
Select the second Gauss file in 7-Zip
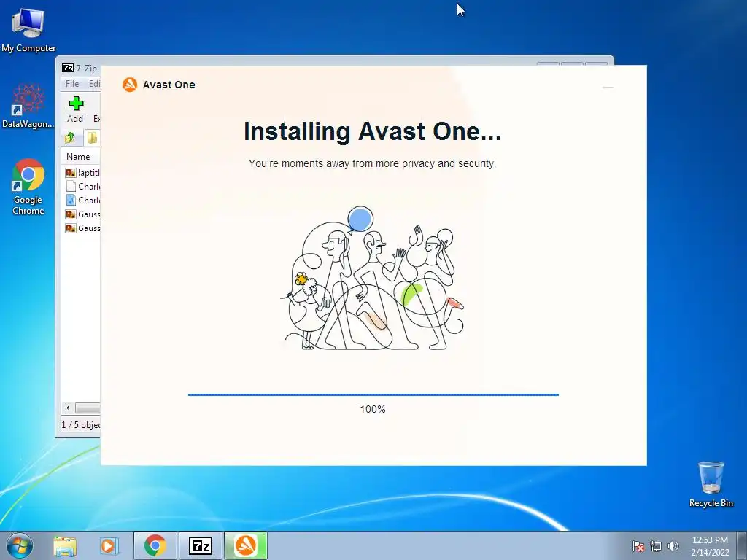(x=82, y=227)
